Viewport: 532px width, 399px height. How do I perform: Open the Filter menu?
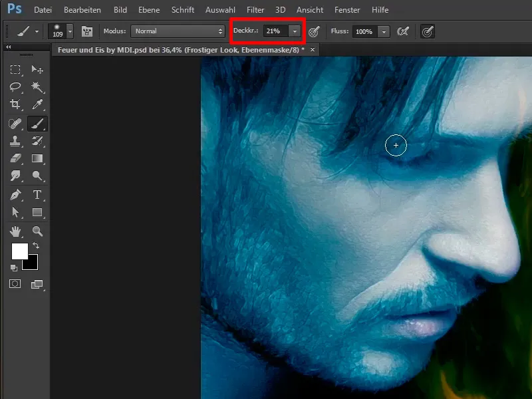point(255,10)
